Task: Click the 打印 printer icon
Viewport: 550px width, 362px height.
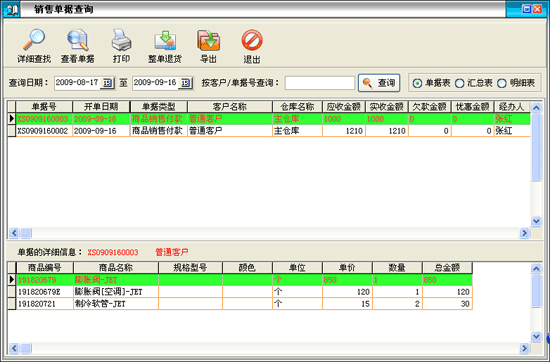Action: tap(121, 40)
